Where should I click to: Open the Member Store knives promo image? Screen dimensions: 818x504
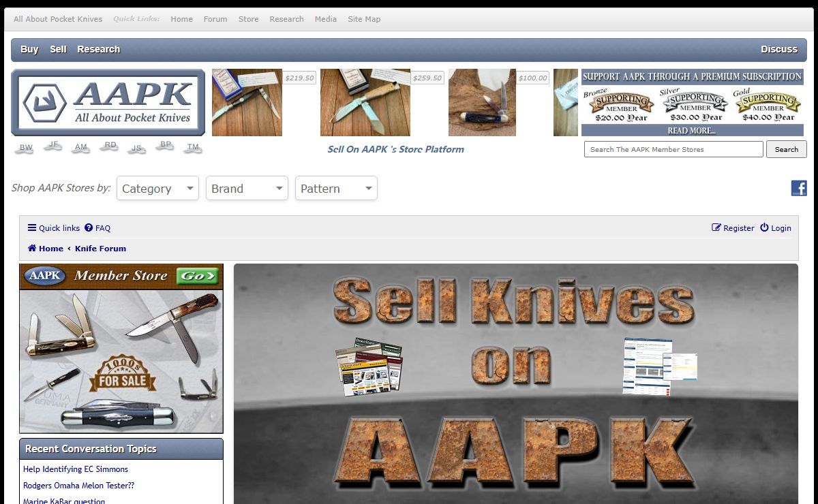121,362
